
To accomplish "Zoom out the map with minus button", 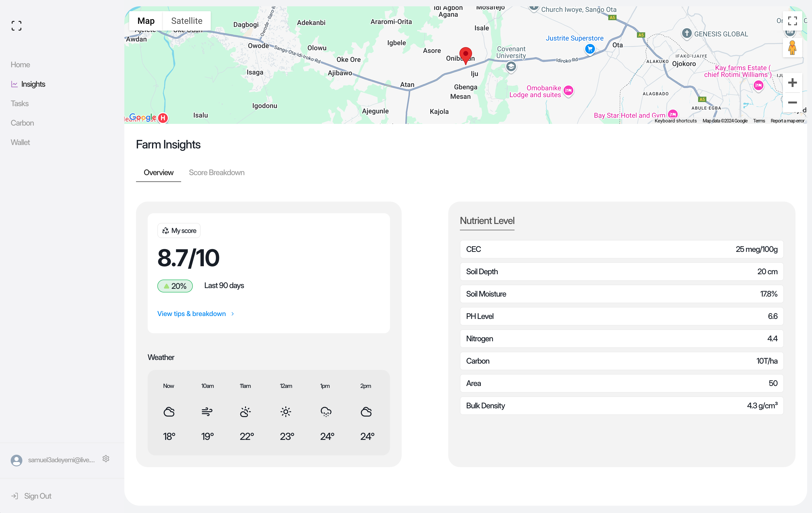I will pyautogui.click(x=792, y=102).
